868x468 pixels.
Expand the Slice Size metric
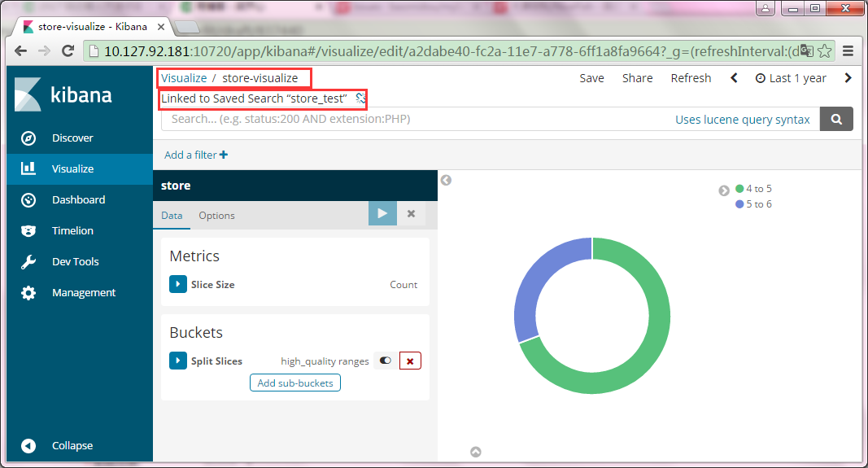[x=177, y=284]
